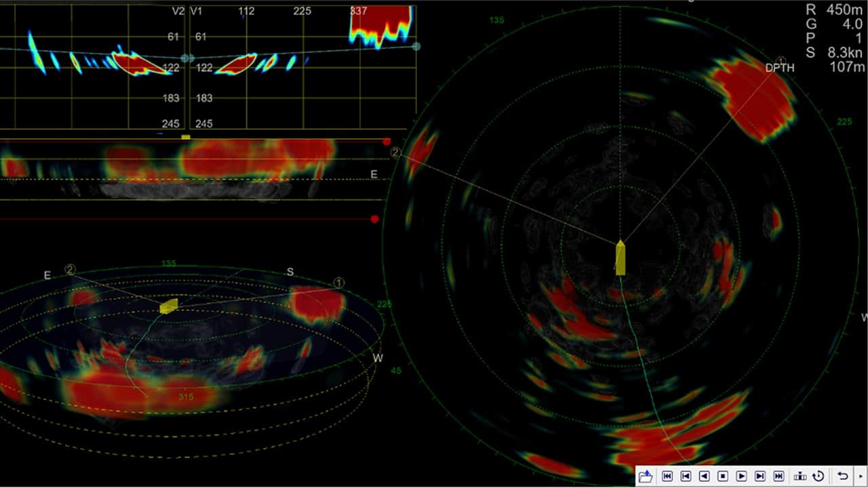The width and height of the screenshot is (868, 488).
Task: Stop the playback
Action: [x=724, y=476]
